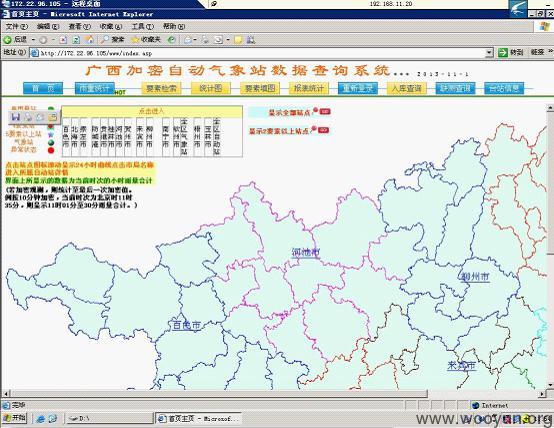This screenshot has width=554, height=428.
Task: Open the 要素填图 navigation tab
Action: click(x=260, y=88)
